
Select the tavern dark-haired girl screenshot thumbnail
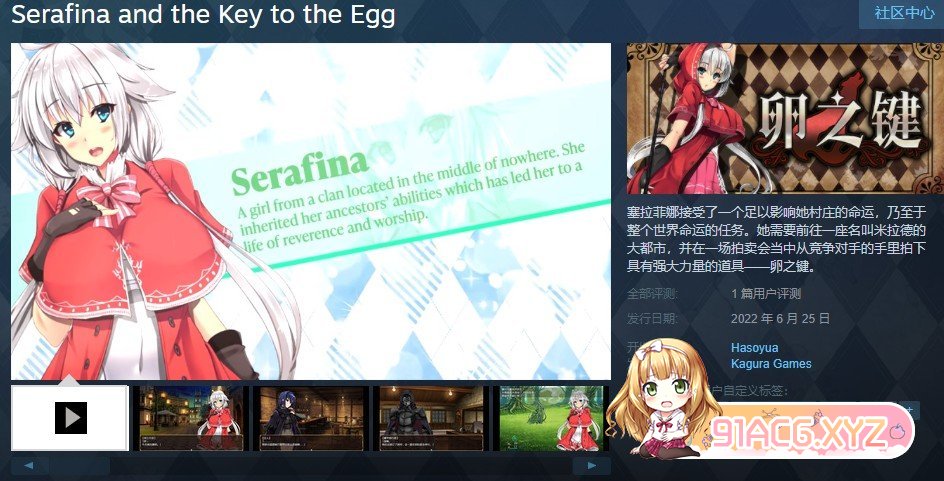click(x=309, y=418)
